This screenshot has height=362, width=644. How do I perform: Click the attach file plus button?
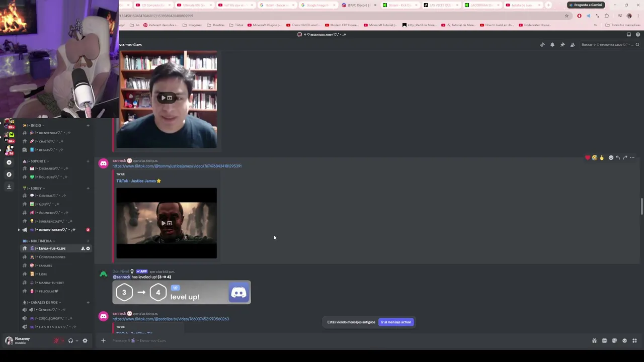103,341
